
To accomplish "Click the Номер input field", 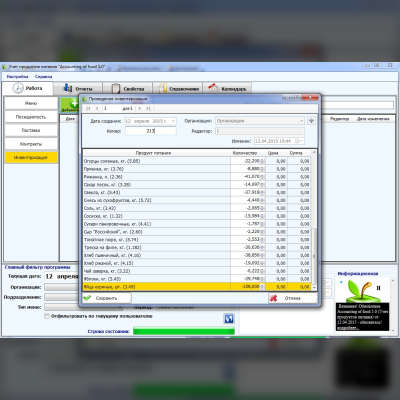I will tap(151, 131).
